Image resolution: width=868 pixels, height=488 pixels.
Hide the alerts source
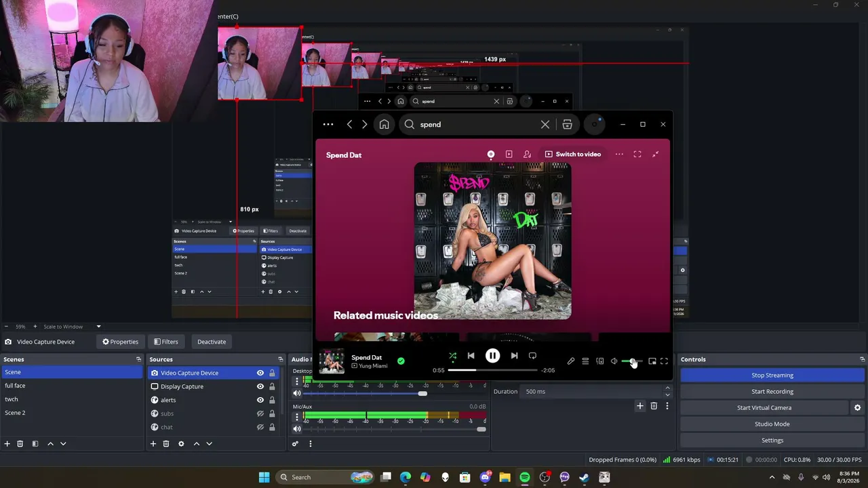(260, 400)
